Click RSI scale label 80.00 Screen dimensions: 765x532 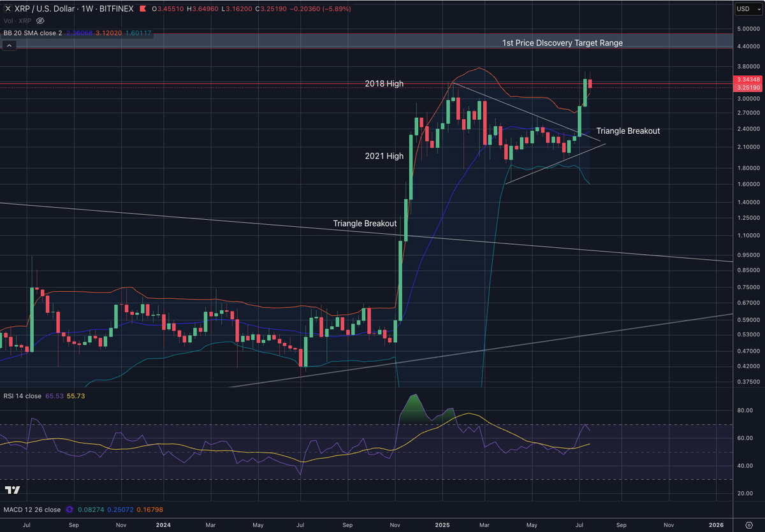click(745, 410)
